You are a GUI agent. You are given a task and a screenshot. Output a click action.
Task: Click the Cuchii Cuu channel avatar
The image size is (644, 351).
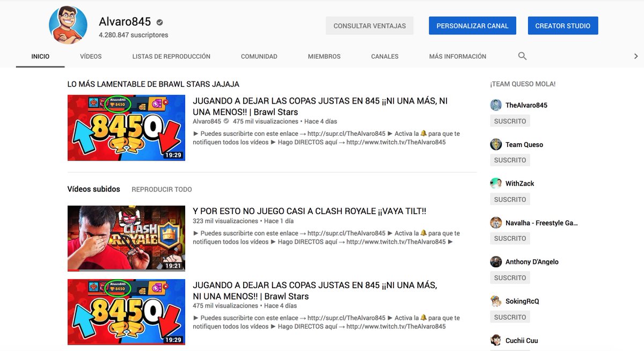[496, 340]
